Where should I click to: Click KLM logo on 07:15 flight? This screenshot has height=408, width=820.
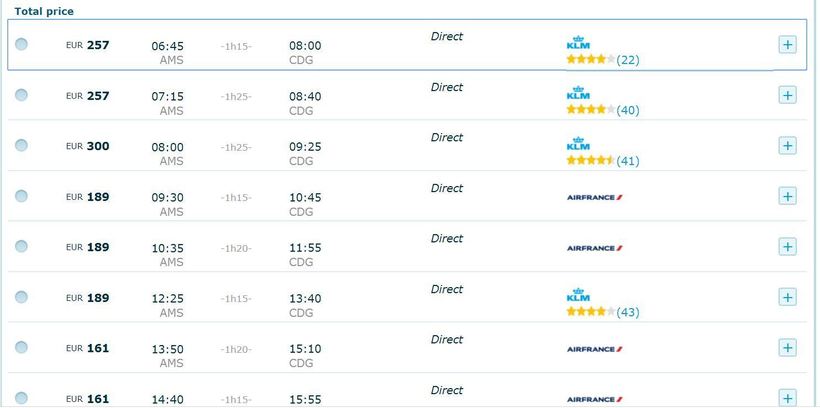(578, 93)
